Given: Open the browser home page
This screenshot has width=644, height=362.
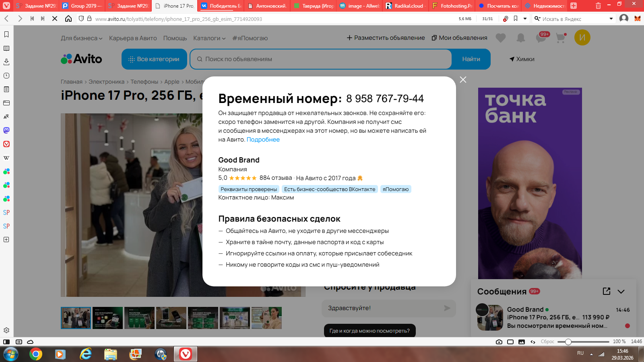Looking at the screenshot, I should coord(68,19).
